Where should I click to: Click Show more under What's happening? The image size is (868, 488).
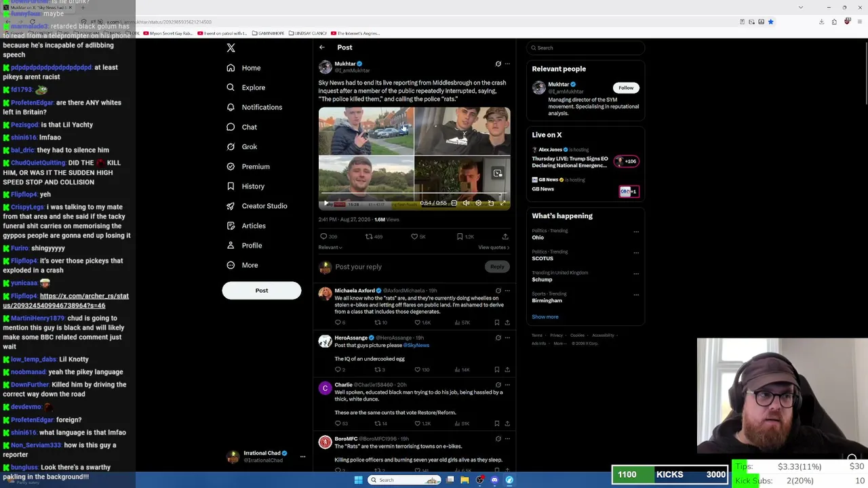(x=545, y=317)
